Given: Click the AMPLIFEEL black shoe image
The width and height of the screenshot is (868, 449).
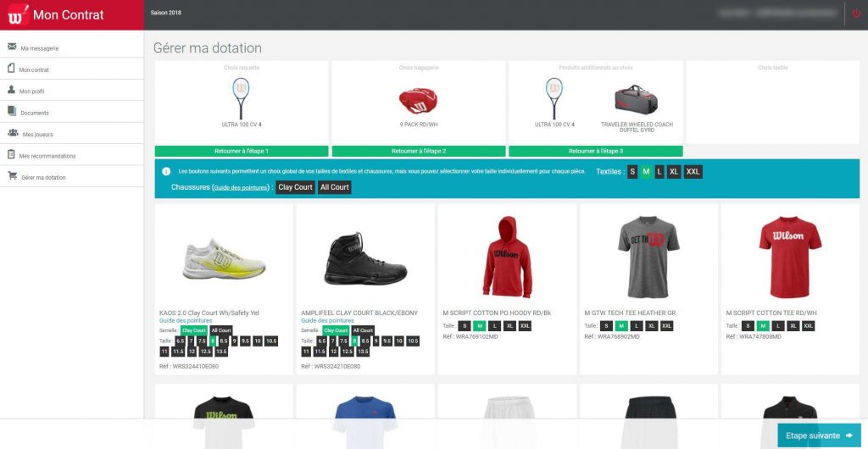Looking at the screenshot, I should 365,258.
